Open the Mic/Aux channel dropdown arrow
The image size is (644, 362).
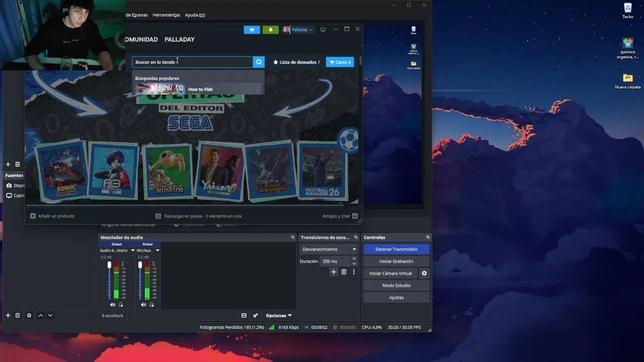pyautogui.click(x=157, y=250)
